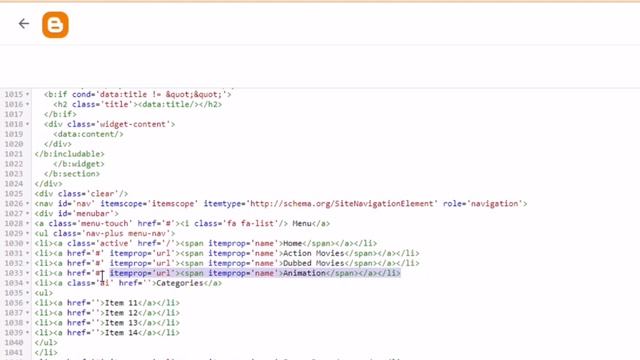Select line number 1025 in gutter
Screen dimensions: 640x360
pos(13,193)
